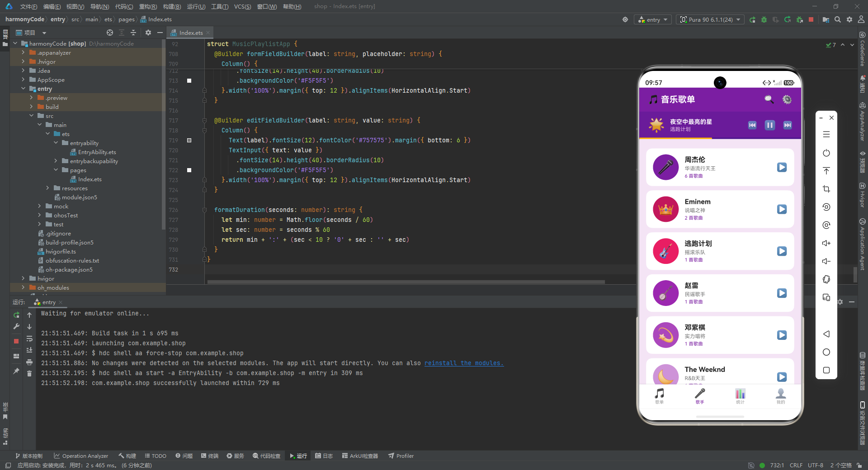Click the run entry button in toolbar

click(x=752, y=20)
